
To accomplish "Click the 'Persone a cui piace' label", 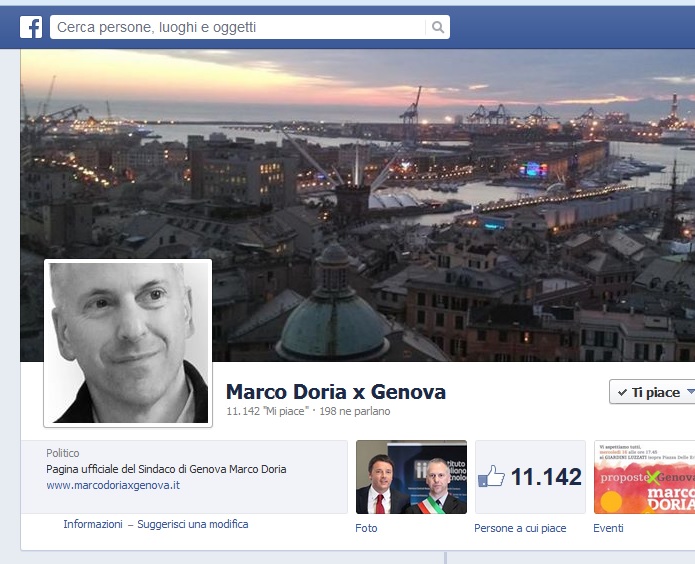I will (520, 528).
